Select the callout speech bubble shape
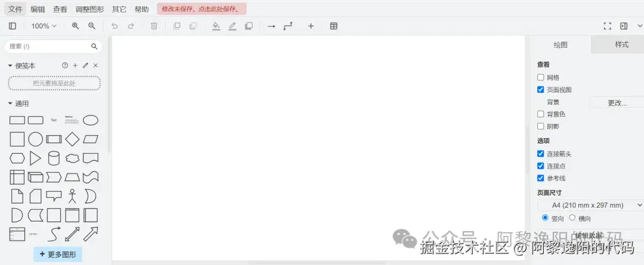This screenshot has height=265, width=644. pos(54,196)
